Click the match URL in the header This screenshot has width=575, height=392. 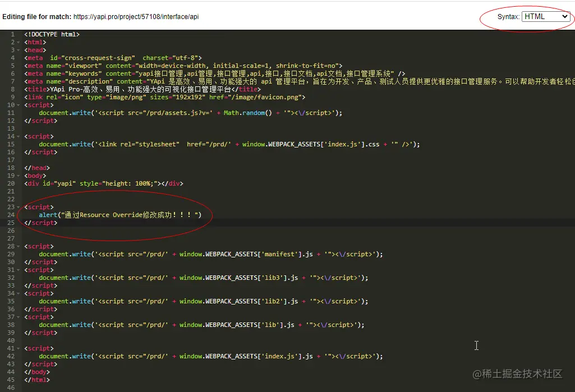136,16
